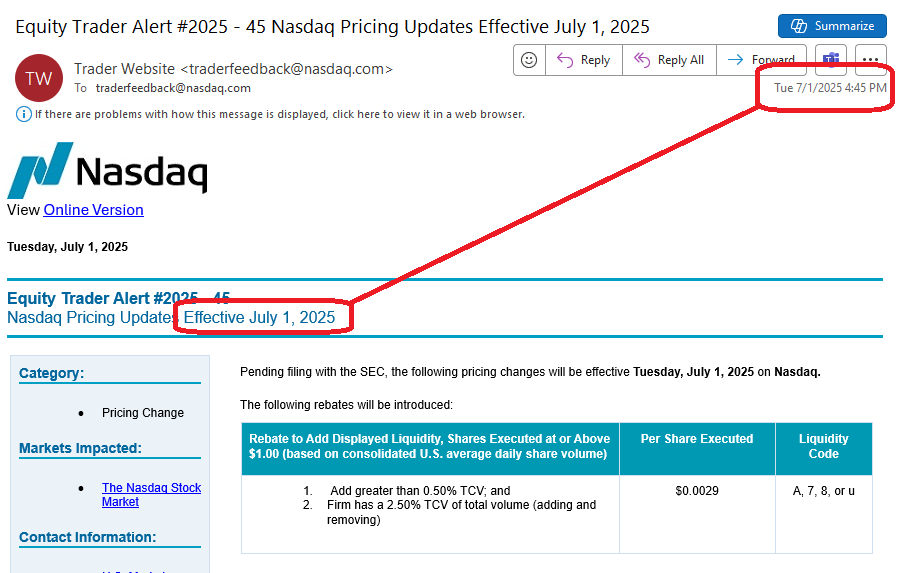
Task: Click the Nasdaq logo image
Action: (107, 170)
